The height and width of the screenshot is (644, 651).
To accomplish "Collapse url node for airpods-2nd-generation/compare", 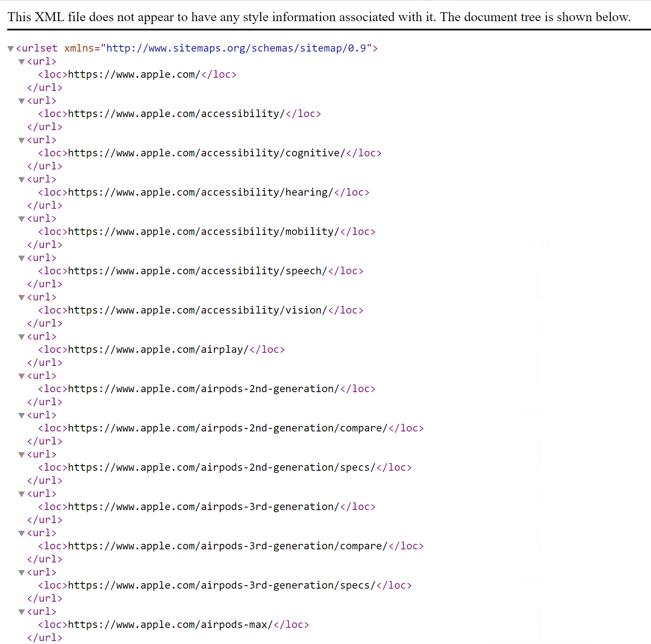I will 22,416.
